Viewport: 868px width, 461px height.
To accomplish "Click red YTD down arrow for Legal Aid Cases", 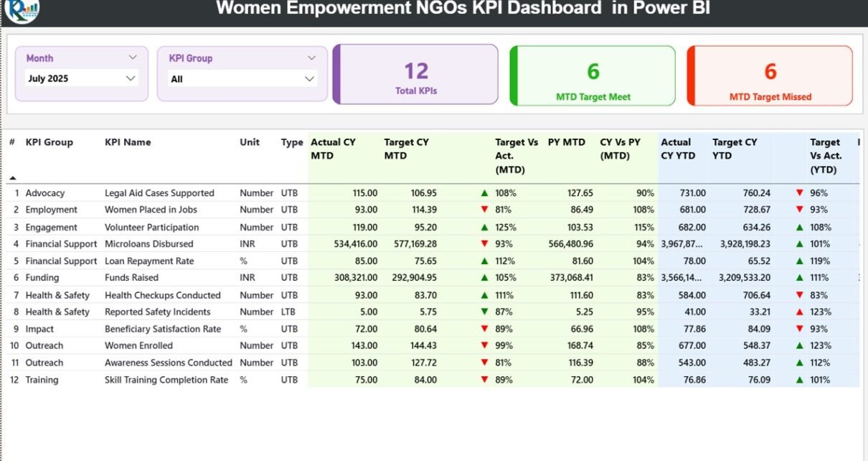I will tap(799, 193).
